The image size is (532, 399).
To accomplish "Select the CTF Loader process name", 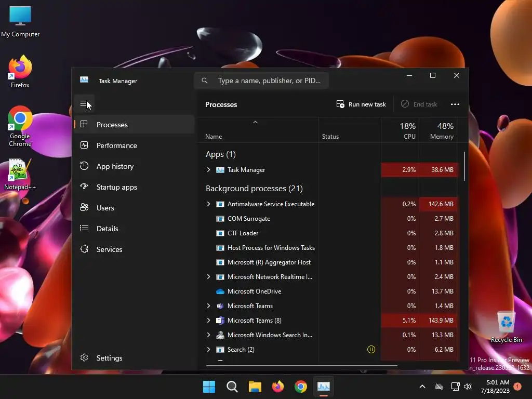I will (243, 233).
